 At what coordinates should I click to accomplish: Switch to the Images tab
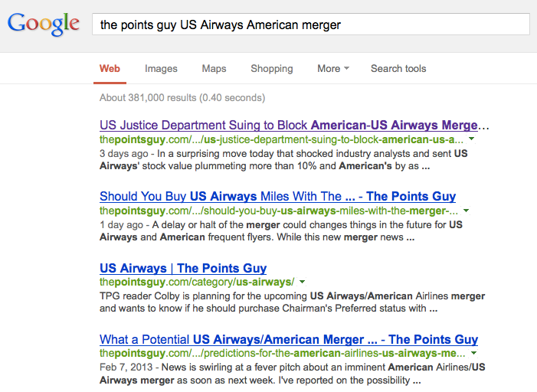pos(161,68)
